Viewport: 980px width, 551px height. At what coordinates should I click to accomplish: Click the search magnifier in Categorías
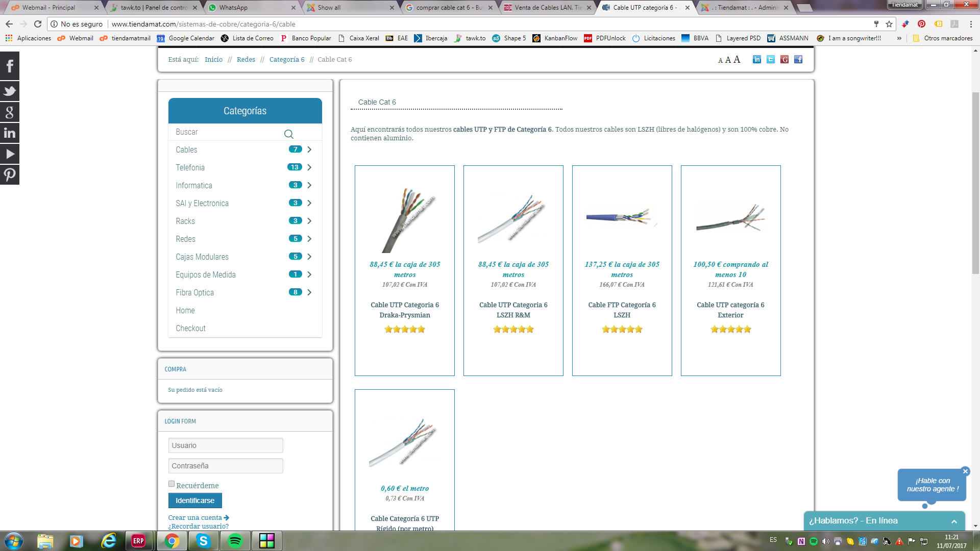288,134
